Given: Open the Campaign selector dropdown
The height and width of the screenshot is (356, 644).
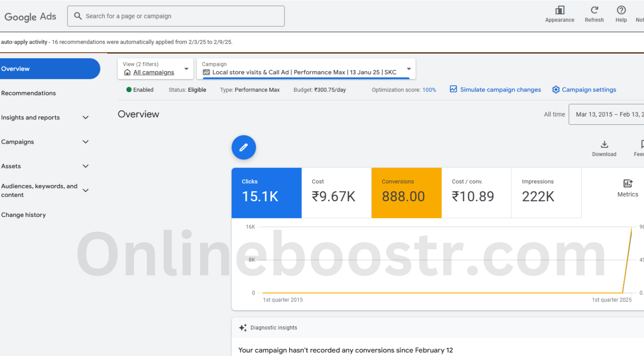Looking at the screenshot, I should (x=408, y=69).
